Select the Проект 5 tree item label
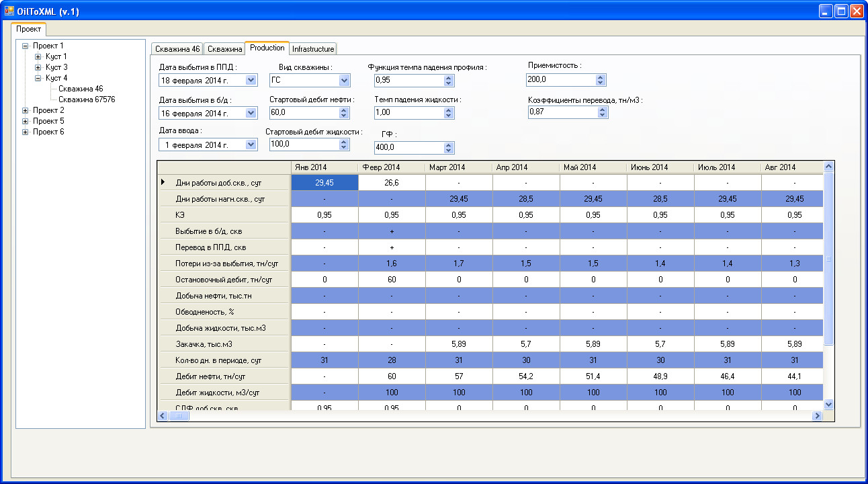The image size is (868, 484). 49,121
